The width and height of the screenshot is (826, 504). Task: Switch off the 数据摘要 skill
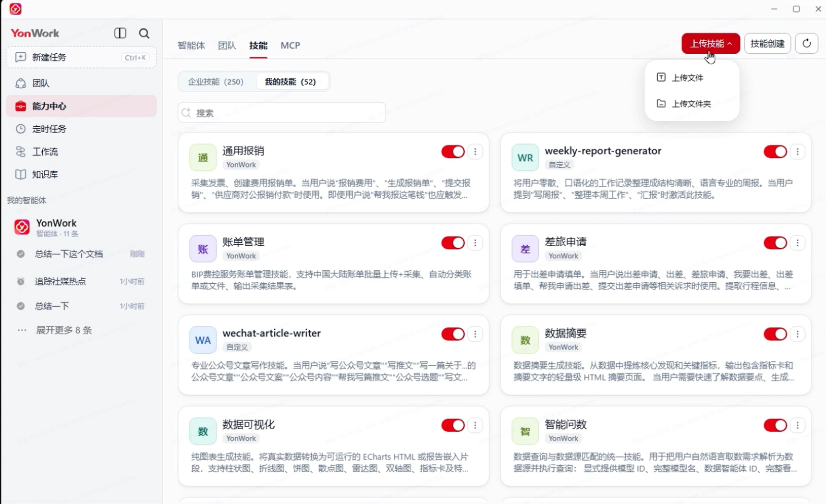coord(775,334)
